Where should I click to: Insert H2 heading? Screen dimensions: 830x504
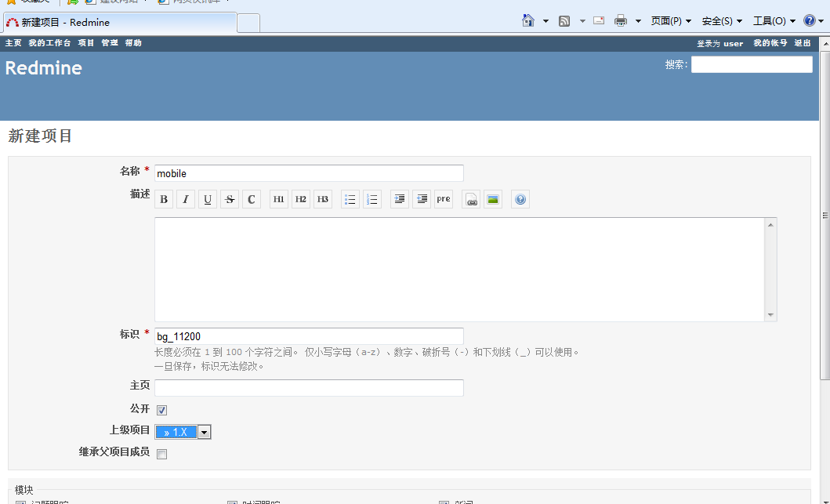[x=301, y=199]
